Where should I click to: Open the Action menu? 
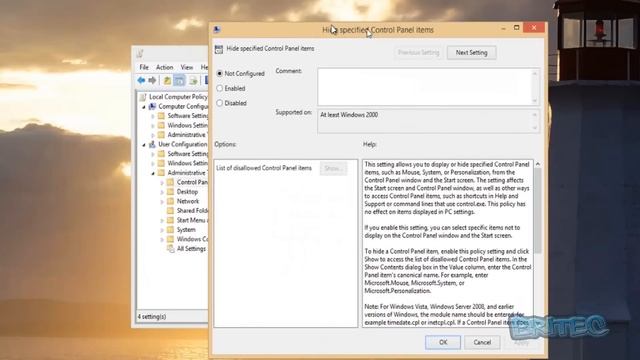click(x=164, y=67)
